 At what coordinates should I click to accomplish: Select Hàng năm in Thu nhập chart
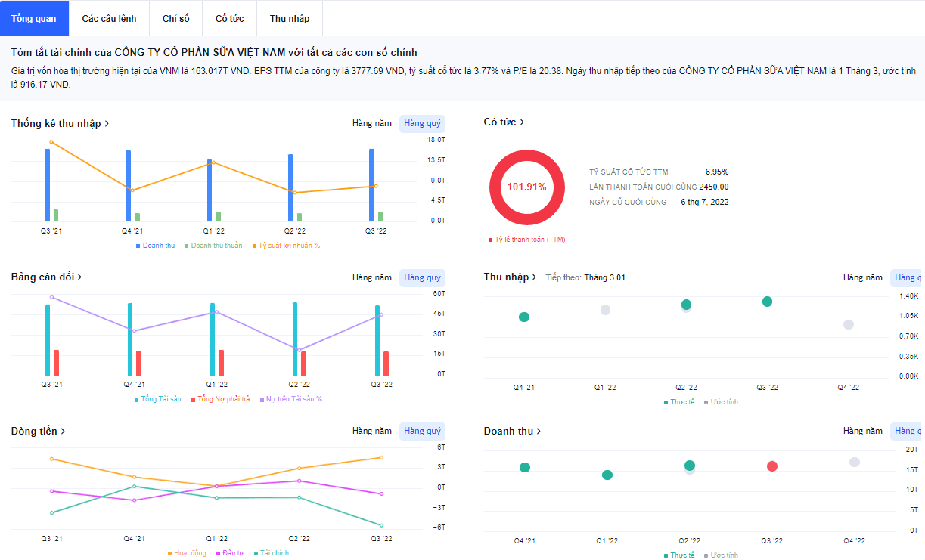pyautogui.click(x=863, y=277)
